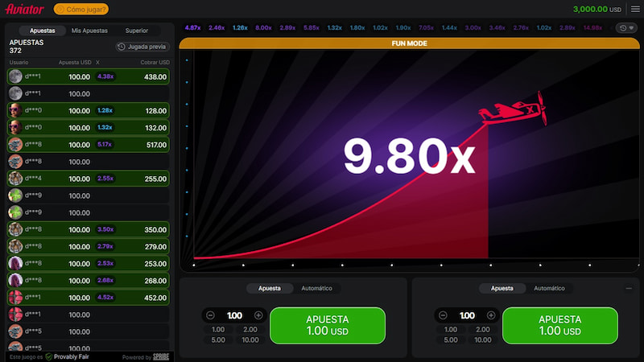Click the Cómo jugar? button
Image resolution: width=644 pixels, height=362 pixels.
(x=81, y=9)
